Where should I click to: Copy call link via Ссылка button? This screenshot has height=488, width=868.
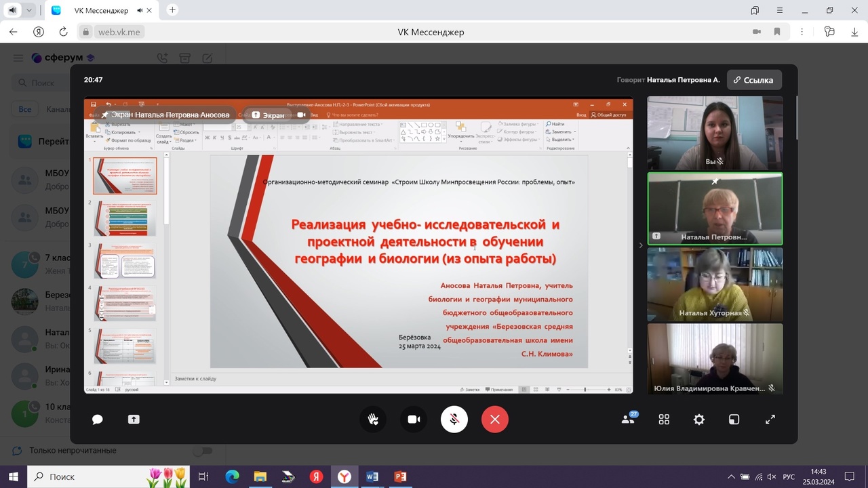click(x=754, y=80)
